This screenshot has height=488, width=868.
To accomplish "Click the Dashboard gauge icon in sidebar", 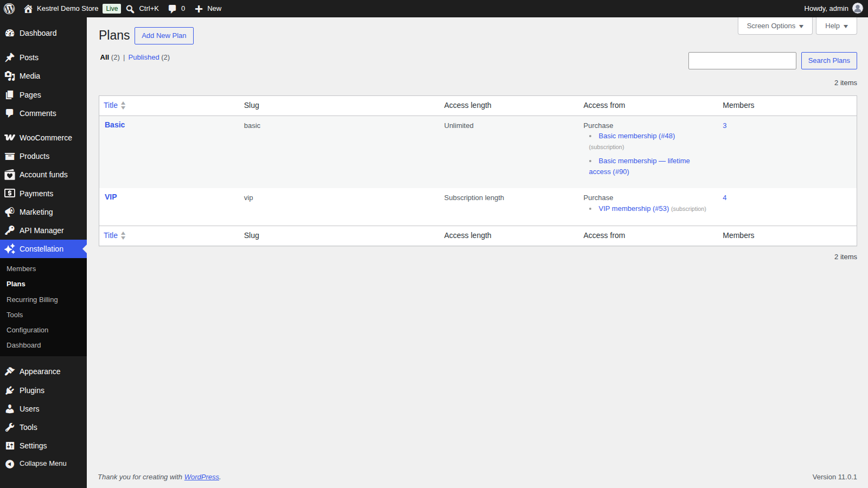I will 10,33.
